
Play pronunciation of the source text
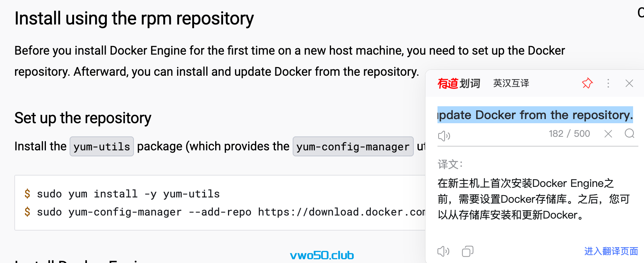(444, 136)
